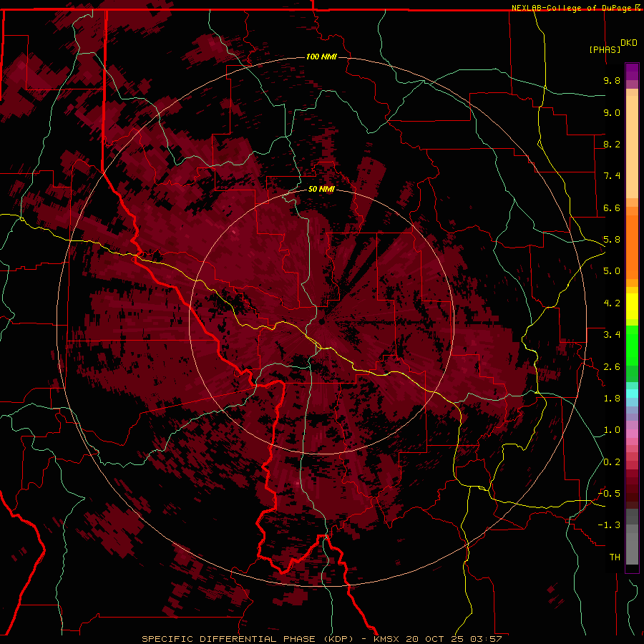Click the 8.2 legend value
Image resolution: width=644 pixels, height=644 pixels.
(x=612, y=144)
